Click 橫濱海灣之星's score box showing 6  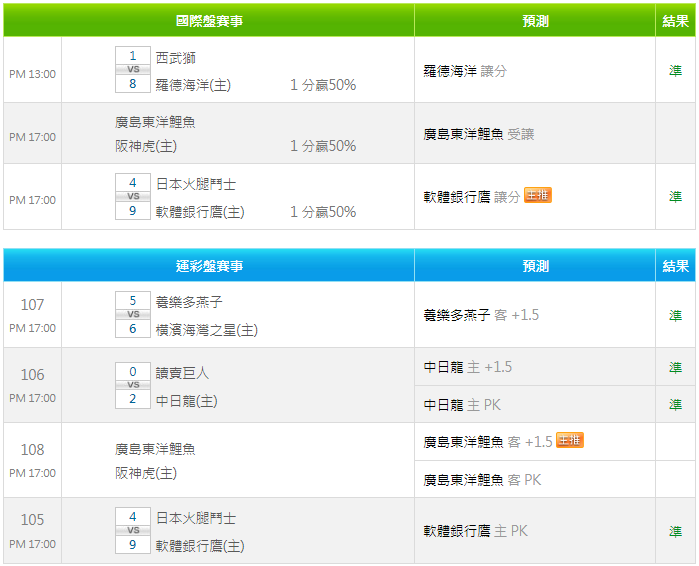tap(133, 328)
